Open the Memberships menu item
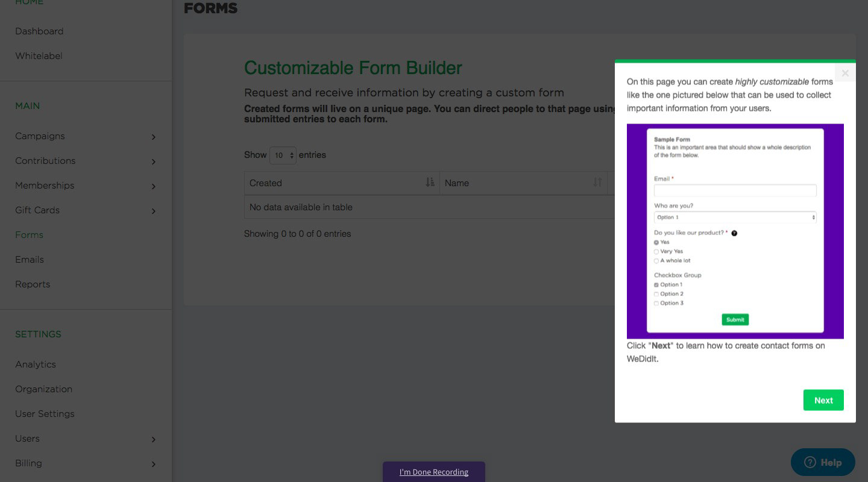This screenshot has width=868, height=482. tap(45, 186)
